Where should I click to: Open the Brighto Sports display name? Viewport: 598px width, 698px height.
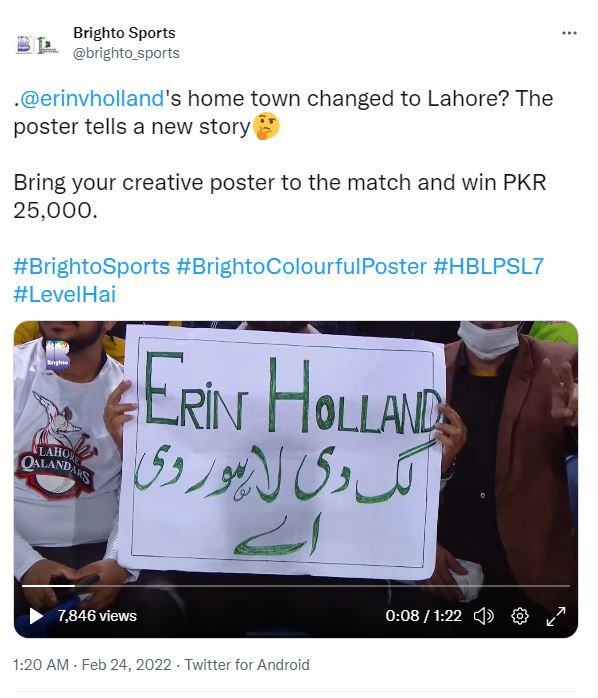124,33
